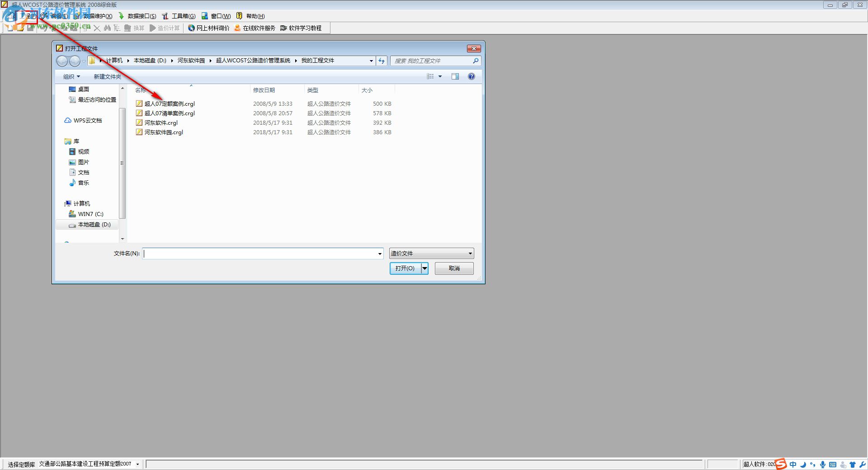Click the 换算 toolbar button
868x470 pixels.
click(134, 28)
